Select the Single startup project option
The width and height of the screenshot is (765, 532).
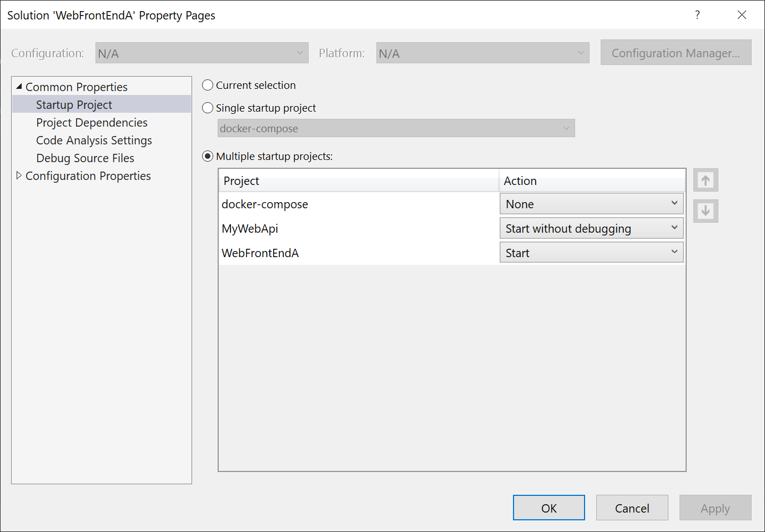point(207,108)
